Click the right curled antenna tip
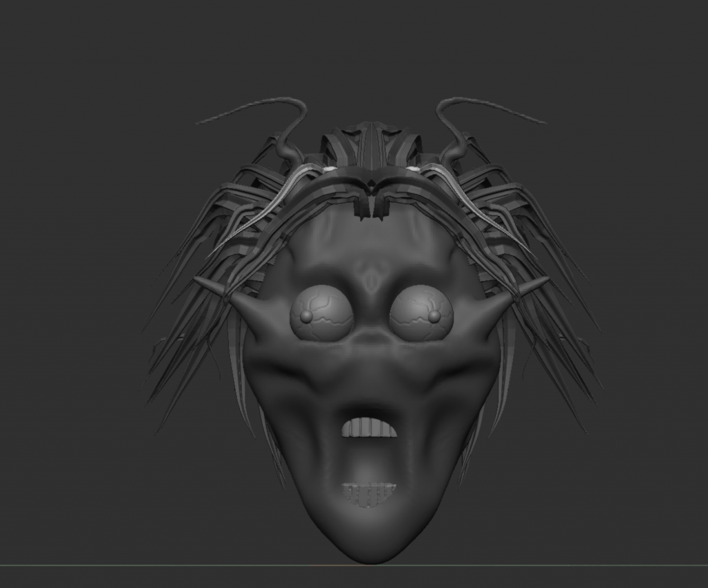This screenshot has width=708, height=588. [x=541, y=122]
